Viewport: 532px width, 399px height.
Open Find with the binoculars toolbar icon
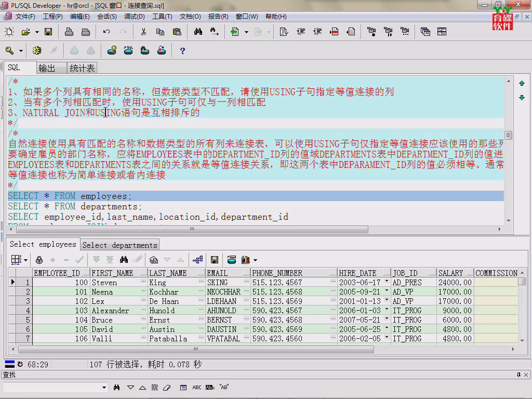coord(198,32)
